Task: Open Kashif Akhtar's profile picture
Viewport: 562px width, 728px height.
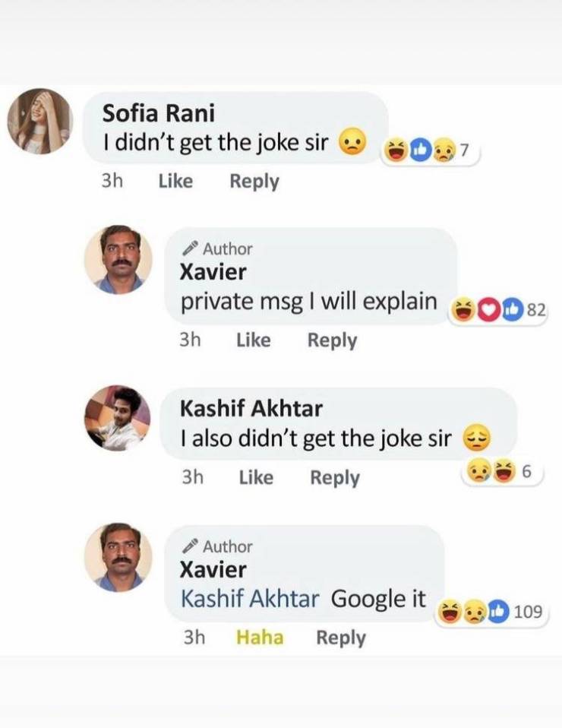Action: tap(117, 419)
